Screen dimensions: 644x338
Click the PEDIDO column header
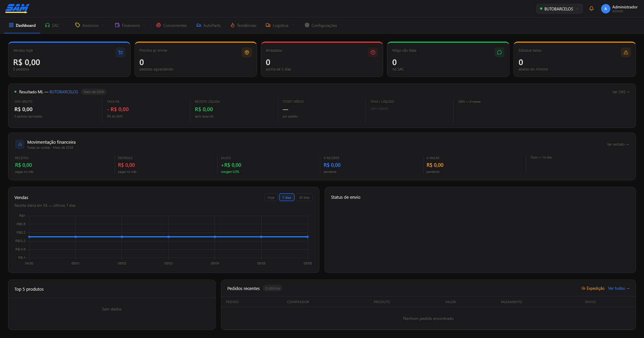[232, 302]
